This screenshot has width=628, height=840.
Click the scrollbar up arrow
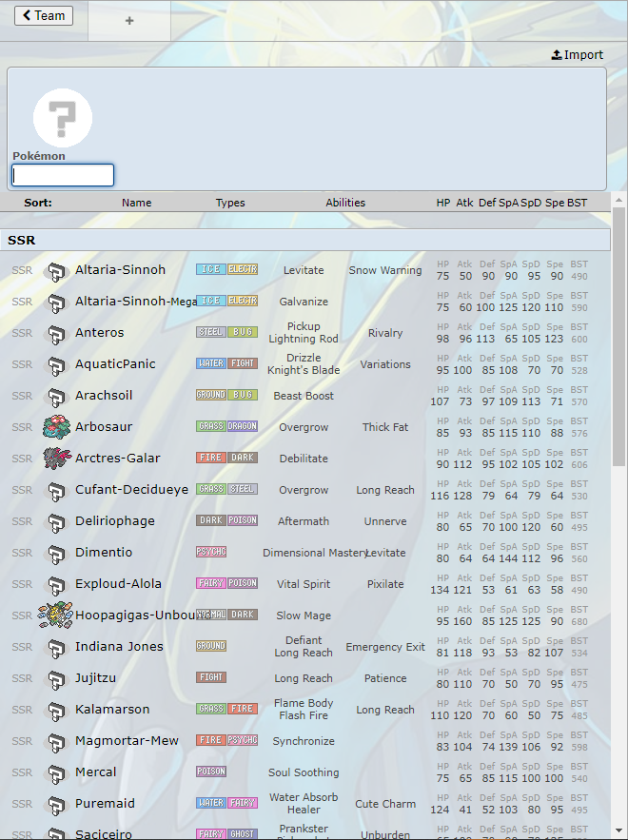pyautogui.click(x=618, y=200)
